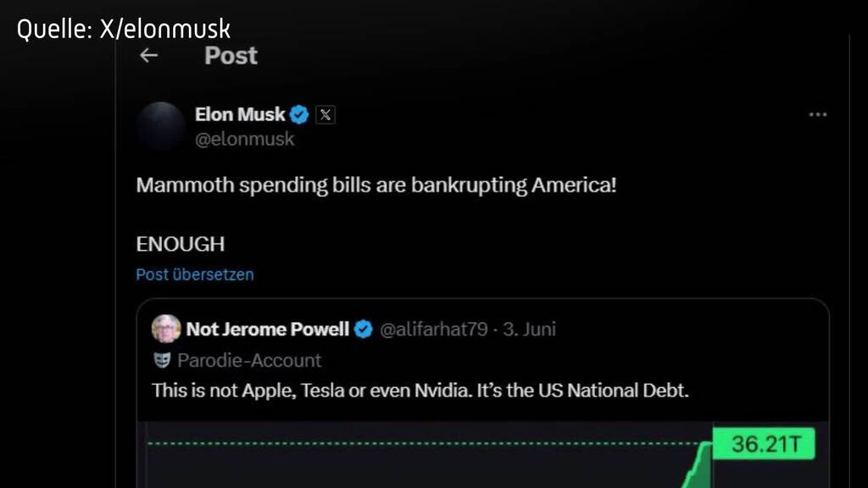The image size is (868, 488).
Task: Open the @alifarhat79 profile link
Action: point(434,329)
